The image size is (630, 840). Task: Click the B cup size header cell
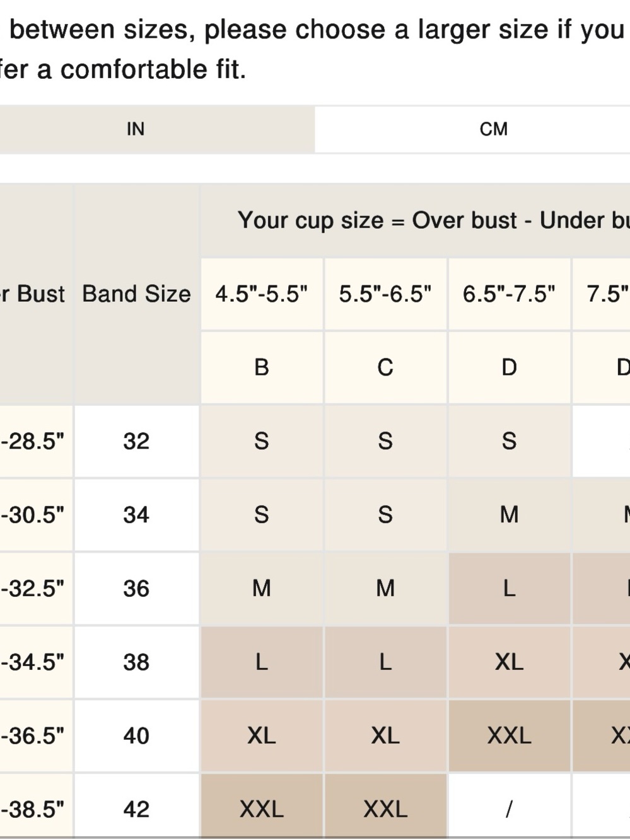(x=262, y=367)
